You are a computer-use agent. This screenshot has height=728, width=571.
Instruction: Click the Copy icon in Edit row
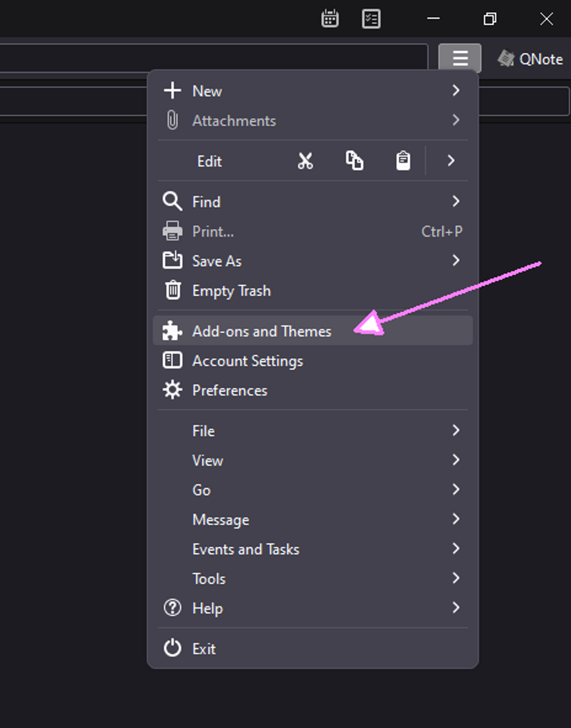pyautogui.click(x=354, y=161)
